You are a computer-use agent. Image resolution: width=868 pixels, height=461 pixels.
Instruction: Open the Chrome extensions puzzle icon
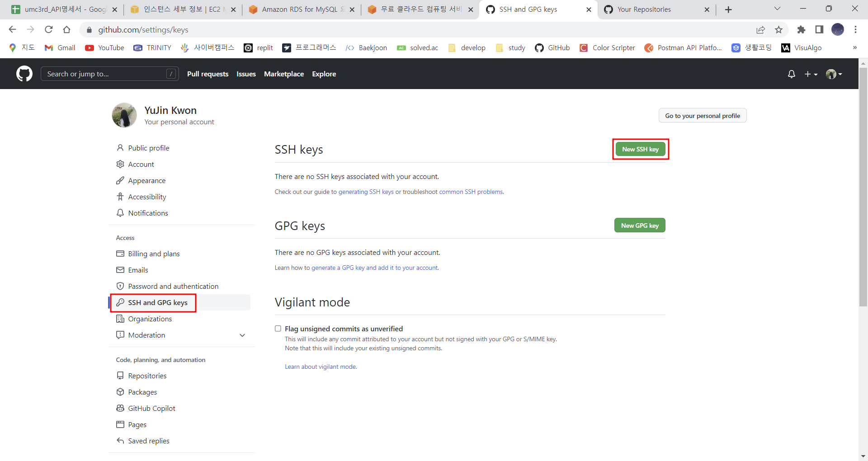coord(801,30)
